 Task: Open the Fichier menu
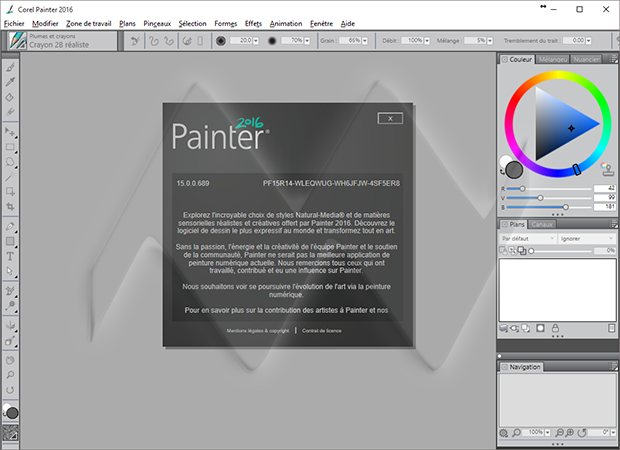[x=14, y=24]
